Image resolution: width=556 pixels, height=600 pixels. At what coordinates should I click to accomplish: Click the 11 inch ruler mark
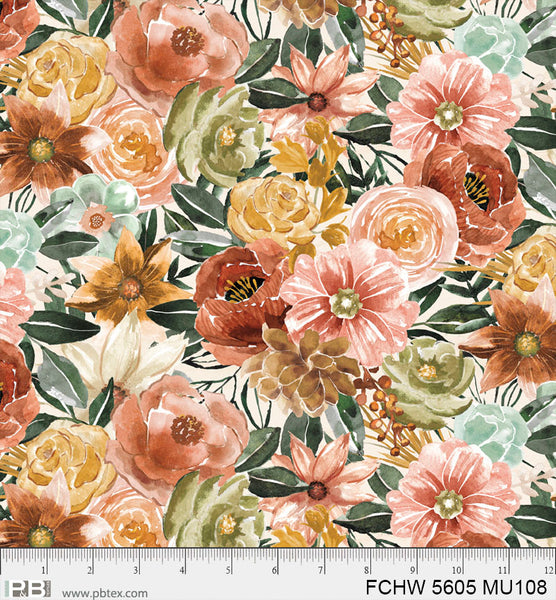pyautogui.click(x=503, y=571)
